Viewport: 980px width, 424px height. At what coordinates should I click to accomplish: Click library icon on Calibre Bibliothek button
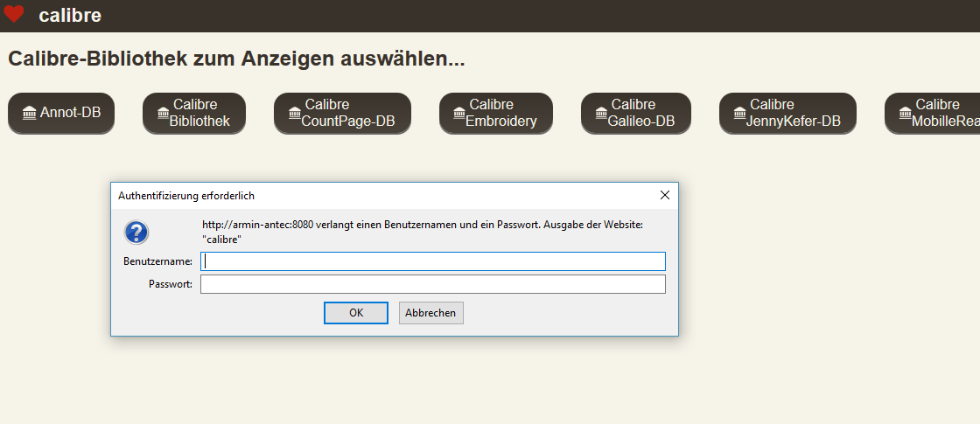[x=164, y=113]
